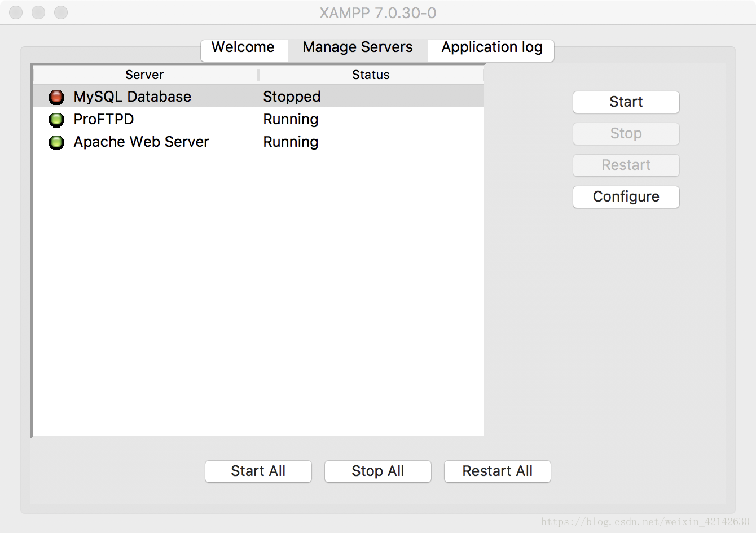The image size is (756, 533).
Task: Select the Manage Servers tab
Action: [x=357, y=47]
